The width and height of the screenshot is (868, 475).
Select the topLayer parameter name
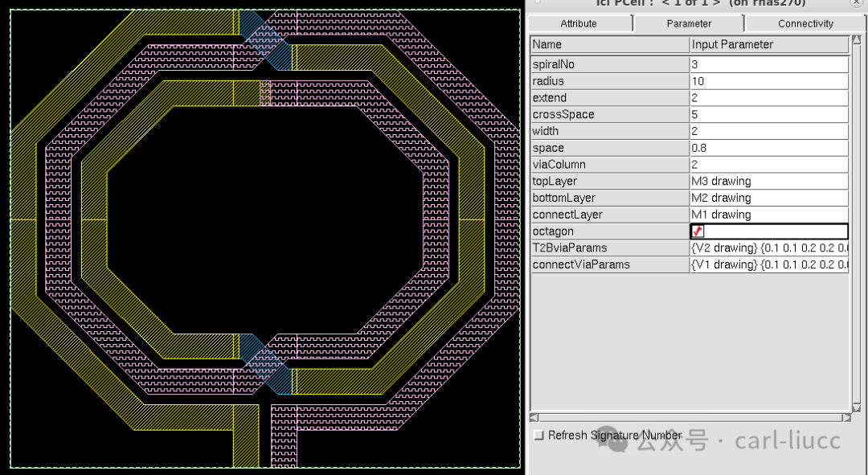click(554, 181)
